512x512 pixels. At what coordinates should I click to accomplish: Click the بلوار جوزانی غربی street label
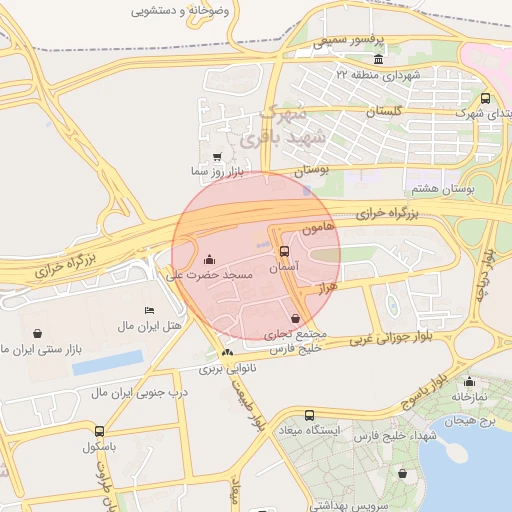coord(391,338)
